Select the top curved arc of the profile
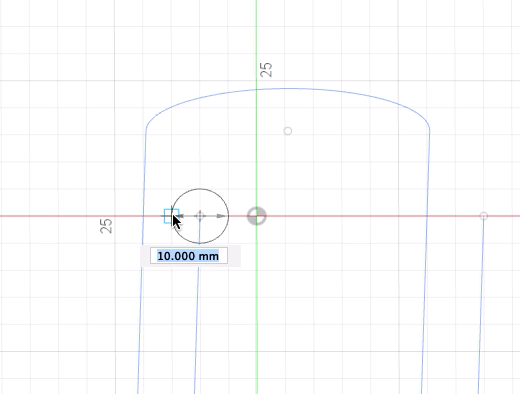Viewport: 520px width, 394px height. [287, 89]
